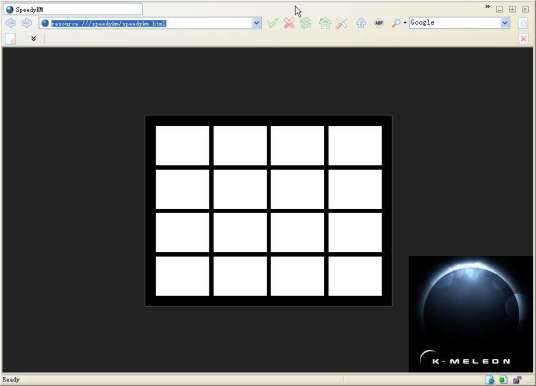The height and width of the screenshot is (386, 536).
Task: Click the address bar URL text
Action: [108, 23]
